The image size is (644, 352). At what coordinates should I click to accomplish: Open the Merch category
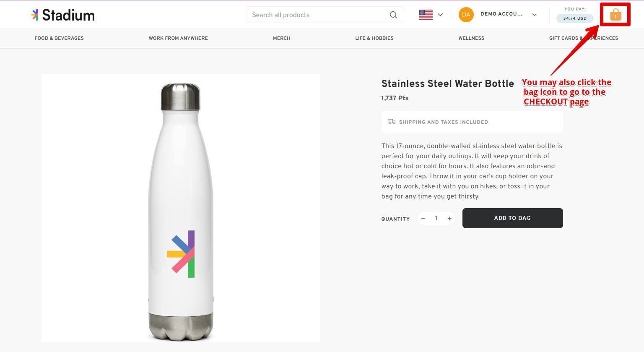coord(281,38)
